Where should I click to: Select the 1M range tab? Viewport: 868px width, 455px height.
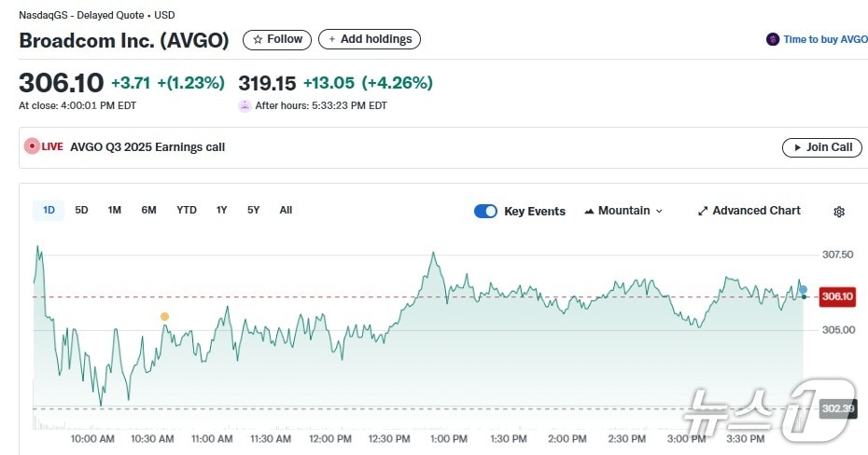[x=115, y=210]
